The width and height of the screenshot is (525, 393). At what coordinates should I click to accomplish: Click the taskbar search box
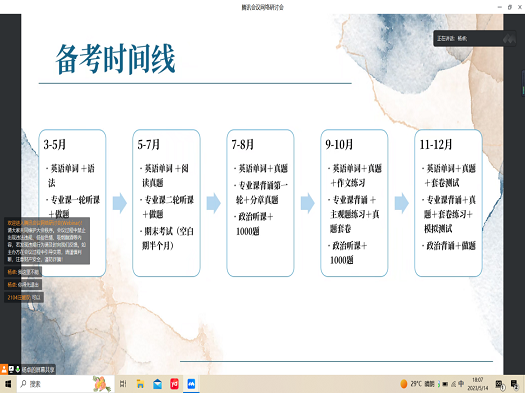[65, 384]
